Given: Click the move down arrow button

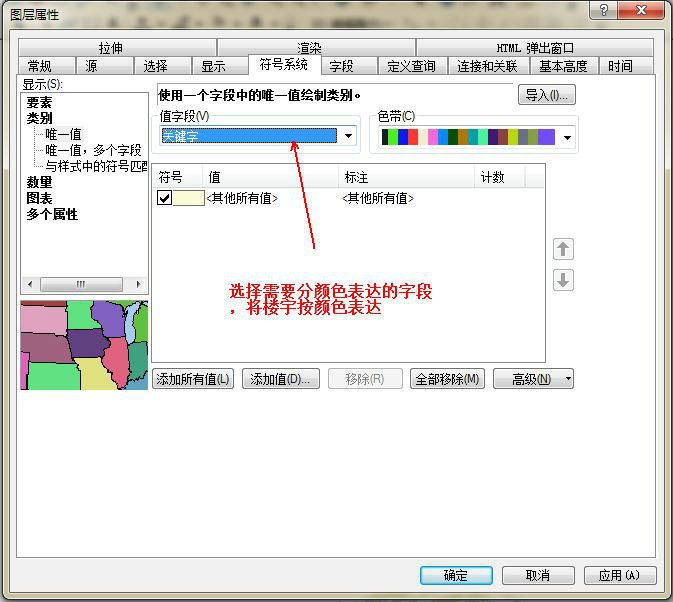Looking at the screenshot, I should point(563,280).
